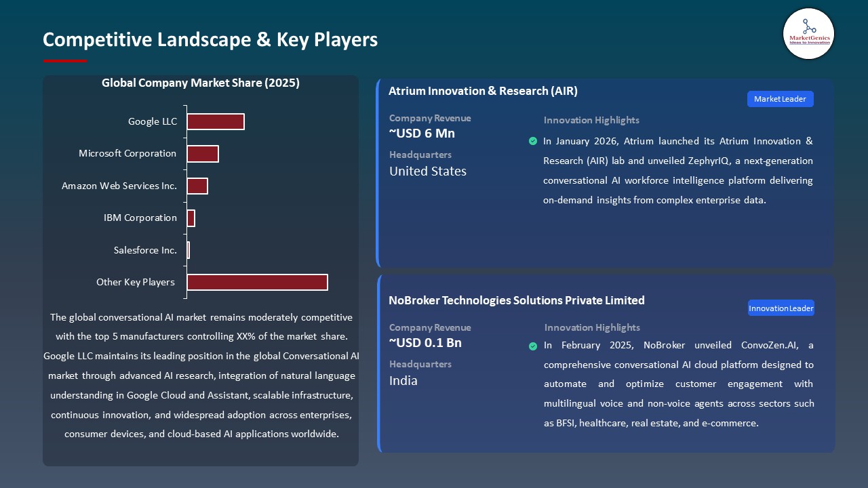Select the IBM Corporation bar
This screenshot has width=868, height=488.
191,218
